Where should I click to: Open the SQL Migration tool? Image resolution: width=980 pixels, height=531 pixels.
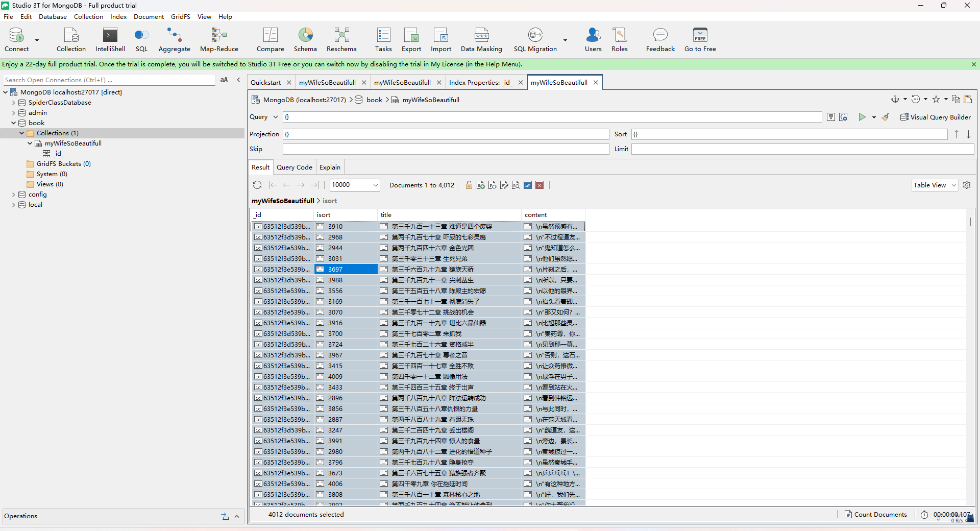535,40
